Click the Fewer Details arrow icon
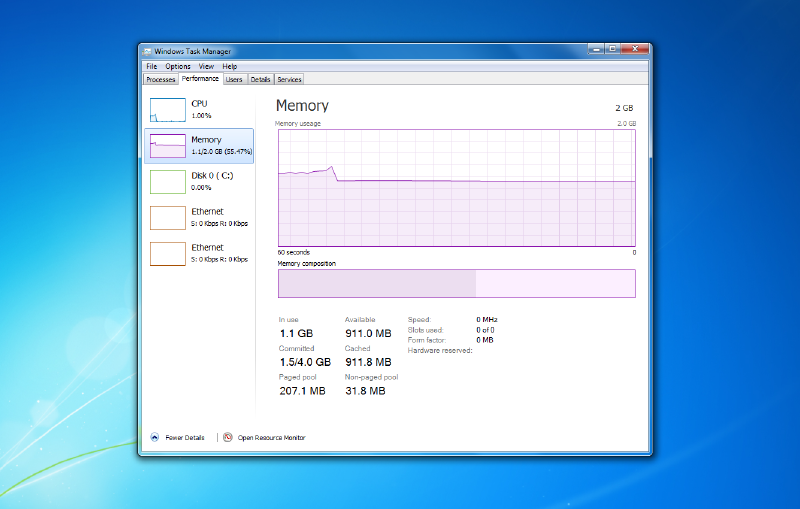The height and width of the screenshot is (509, 800). 155,437
